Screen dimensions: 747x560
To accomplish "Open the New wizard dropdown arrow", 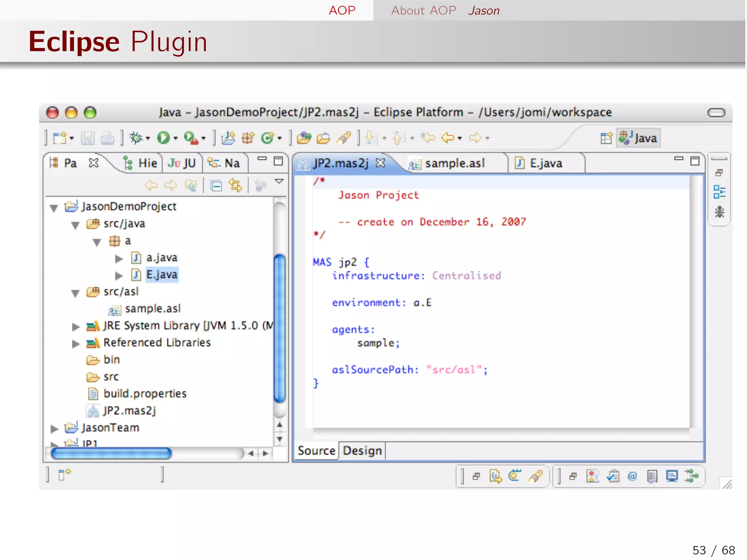I will click(x=72, y=139).
